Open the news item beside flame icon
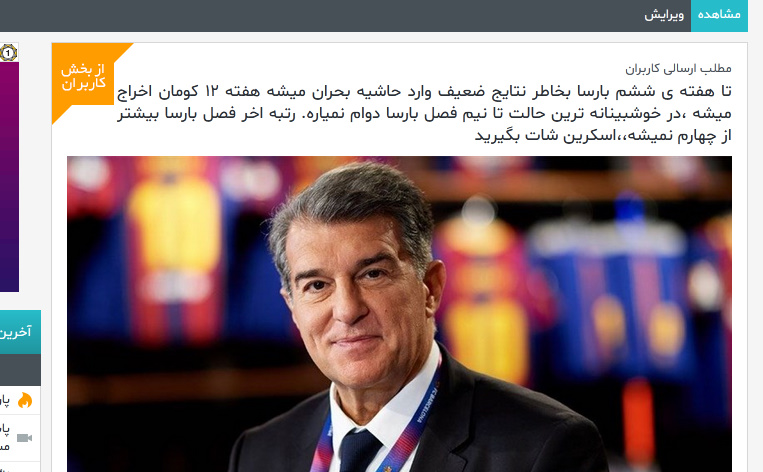 pyautogui.click(x=4, y=400)
